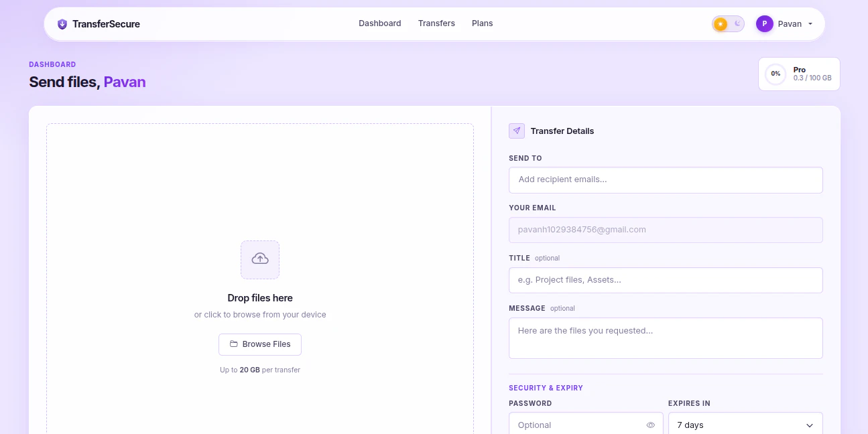868x434 pixels.
Task: Click Pavan's purple avatar icon
Action: pos(765,23)
